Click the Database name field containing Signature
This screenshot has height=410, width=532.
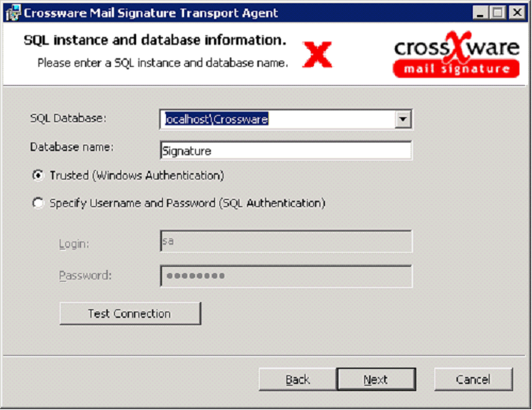pyautogui.click(x=286, y=150)
